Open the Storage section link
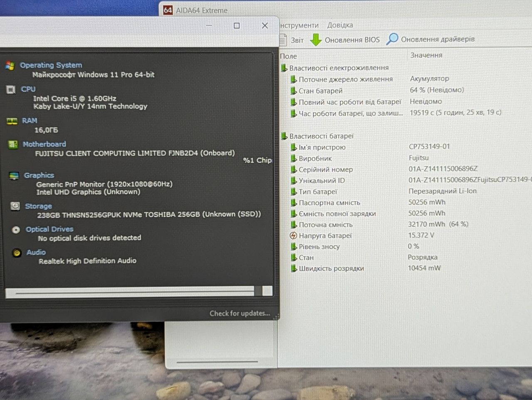Image resolution: width=532 pixels, height=400 pixels. click(x=38, y=206)
